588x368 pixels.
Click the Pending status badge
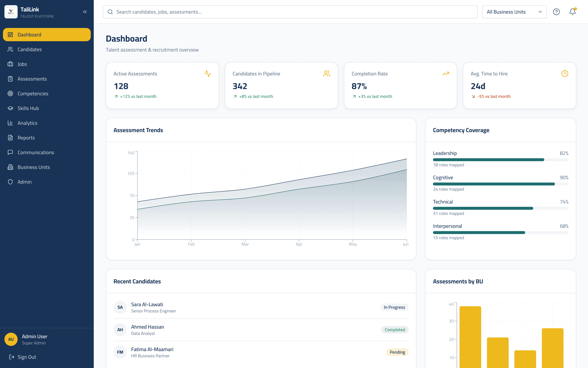pyautogui.click(x=397, y=352)
